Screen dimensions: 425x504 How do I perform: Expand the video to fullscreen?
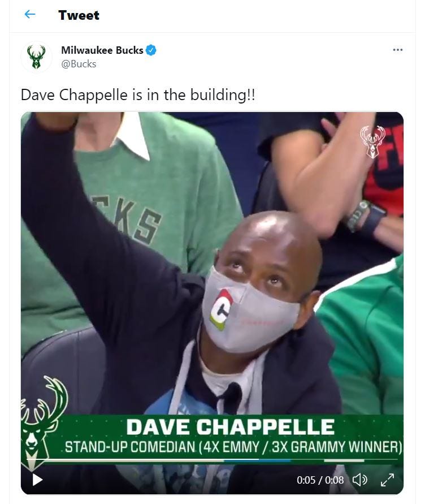(387, 480)
